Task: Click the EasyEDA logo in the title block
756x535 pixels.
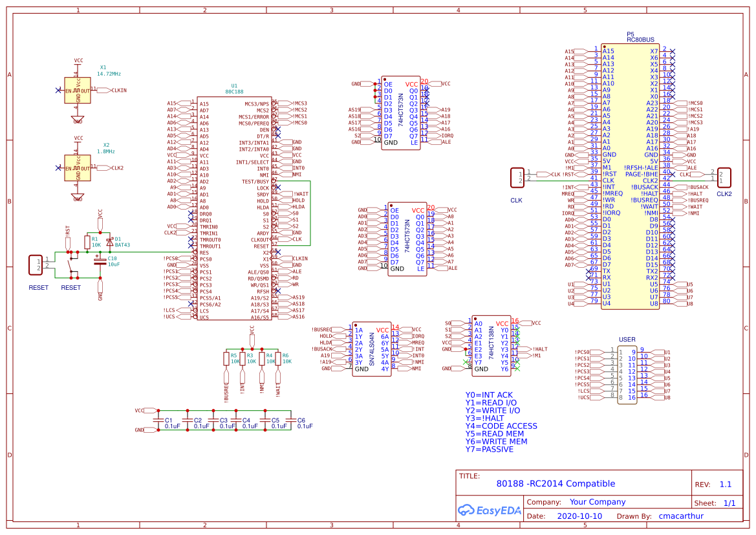Action: [490, 510]
